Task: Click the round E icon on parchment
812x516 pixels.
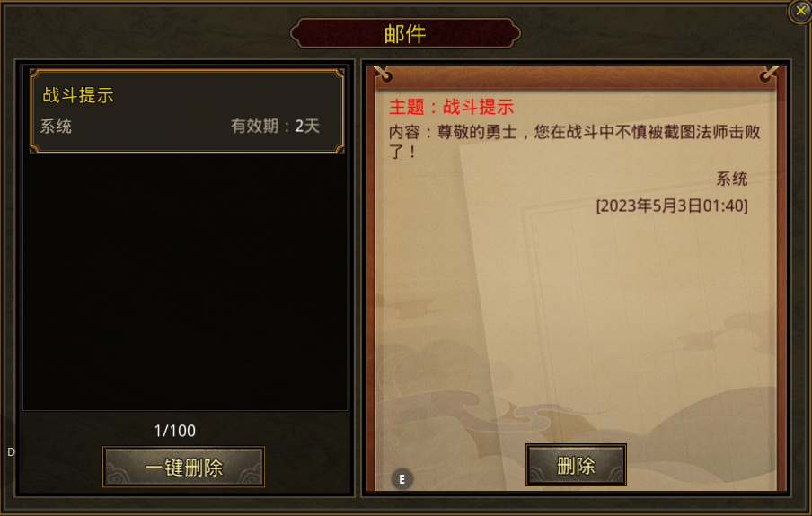Action: pyautogui.click(x=402, y=479)
